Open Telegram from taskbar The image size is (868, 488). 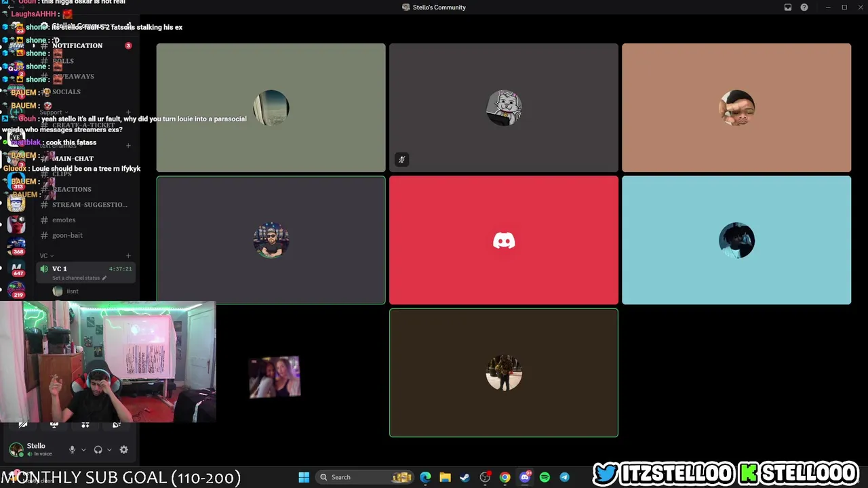click(x=564, y=477)
